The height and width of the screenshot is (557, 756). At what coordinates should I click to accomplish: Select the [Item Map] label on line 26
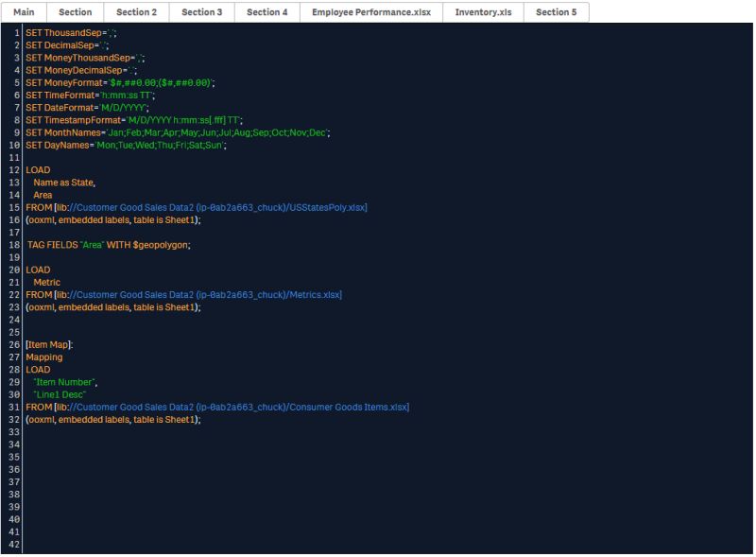(x=44, y=344)
